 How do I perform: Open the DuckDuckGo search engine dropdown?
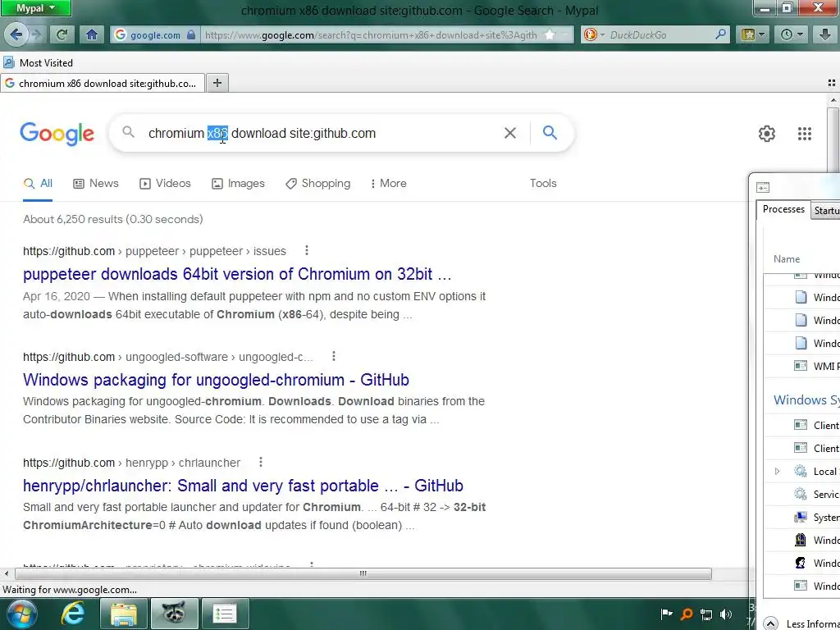click(x=594, y=34)
